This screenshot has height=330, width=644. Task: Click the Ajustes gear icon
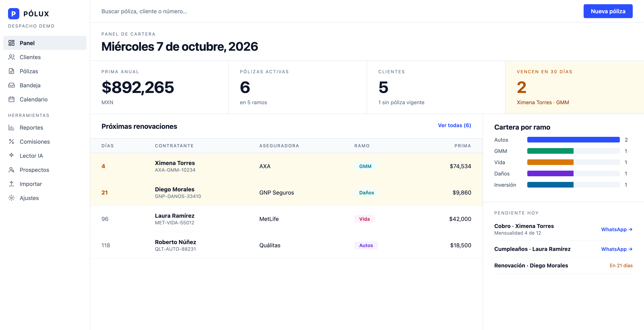11,198
